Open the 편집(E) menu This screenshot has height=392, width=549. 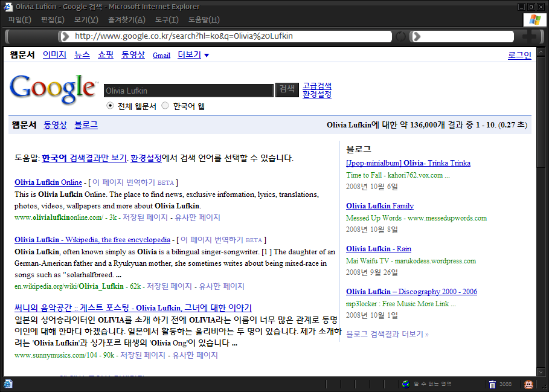(x=53, y=19)
